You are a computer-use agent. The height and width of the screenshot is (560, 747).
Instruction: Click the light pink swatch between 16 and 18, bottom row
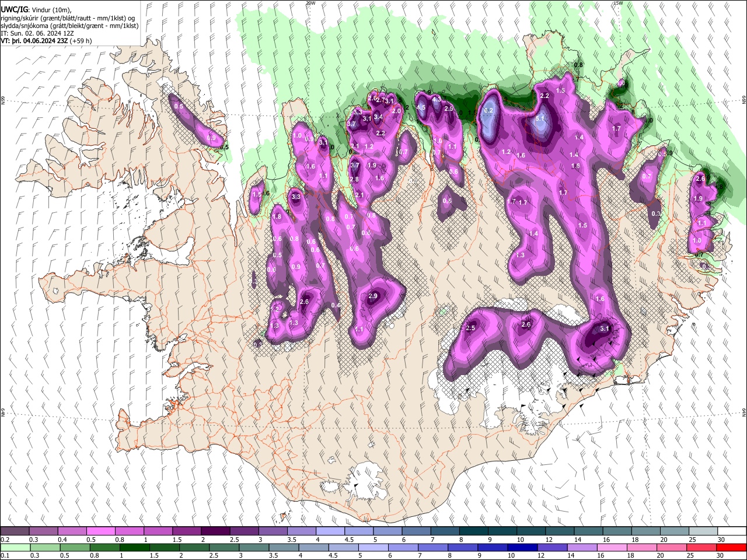click(612, 547)
